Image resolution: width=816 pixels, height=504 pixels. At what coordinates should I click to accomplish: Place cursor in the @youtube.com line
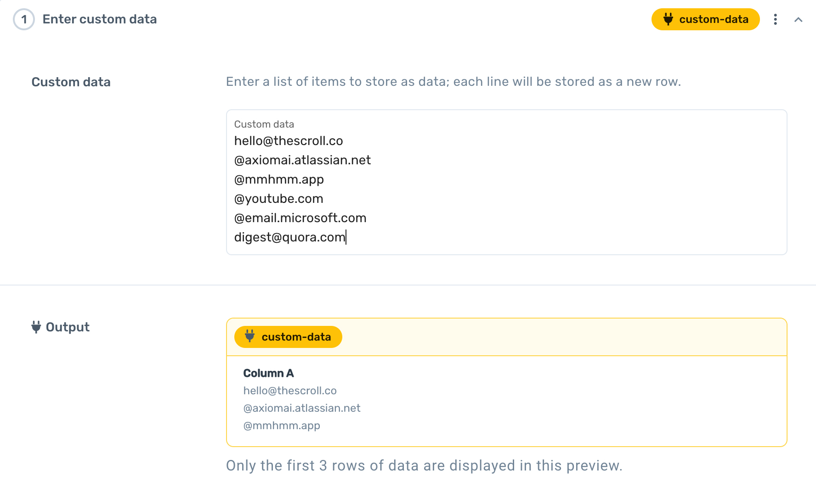(x=278, y=199)
